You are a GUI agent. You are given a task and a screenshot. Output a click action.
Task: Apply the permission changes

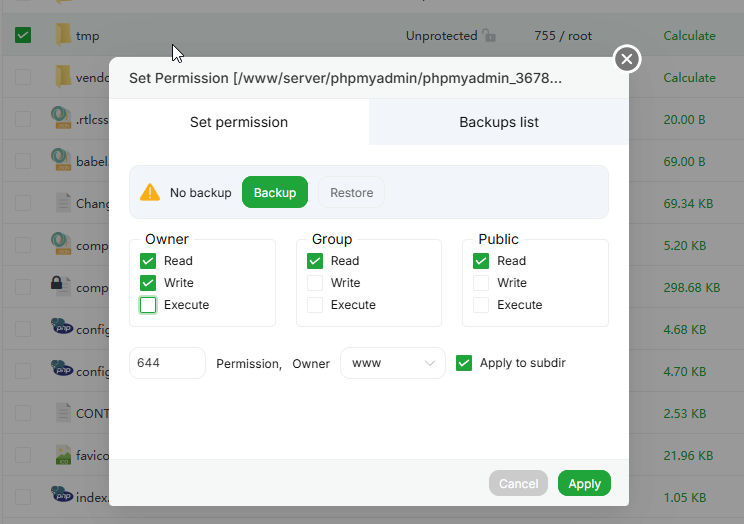(584, 483)
